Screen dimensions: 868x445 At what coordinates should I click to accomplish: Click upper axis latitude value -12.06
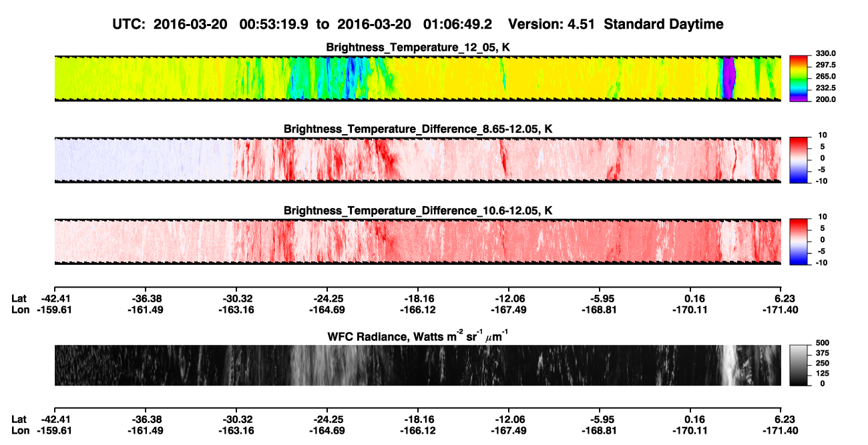point(508,299)
